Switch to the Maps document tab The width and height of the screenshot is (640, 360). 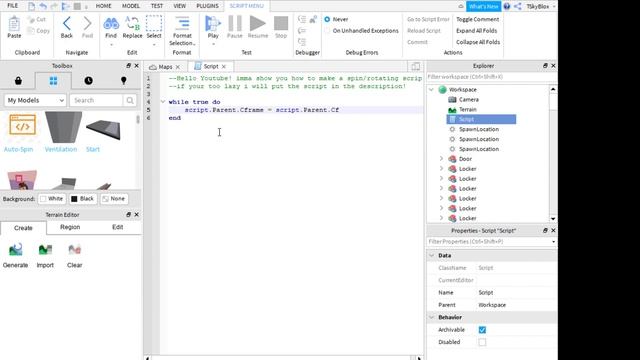click(165, 67)
